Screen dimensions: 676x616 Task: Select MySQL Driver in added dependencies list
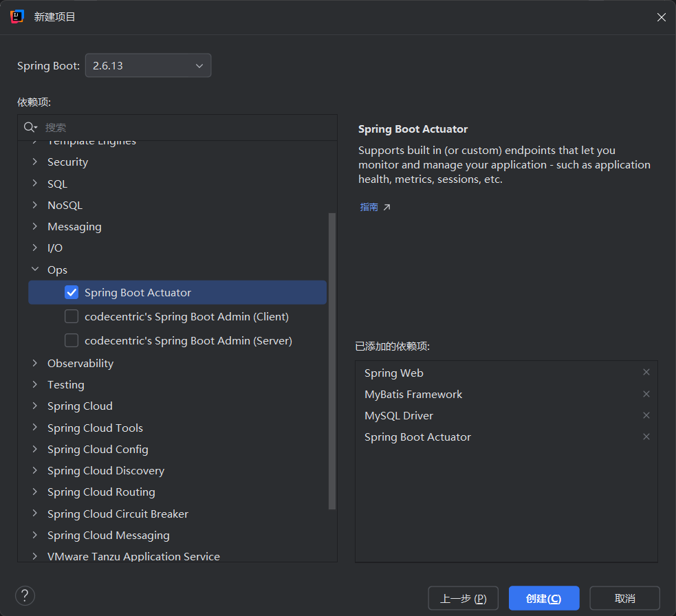(399, 415)
